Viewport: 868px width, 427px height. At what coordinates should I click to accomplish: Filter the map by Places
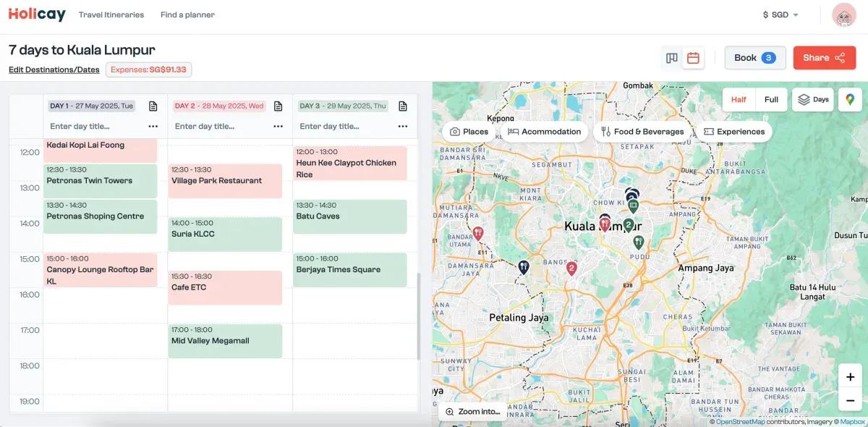click(x=469, y=132)
